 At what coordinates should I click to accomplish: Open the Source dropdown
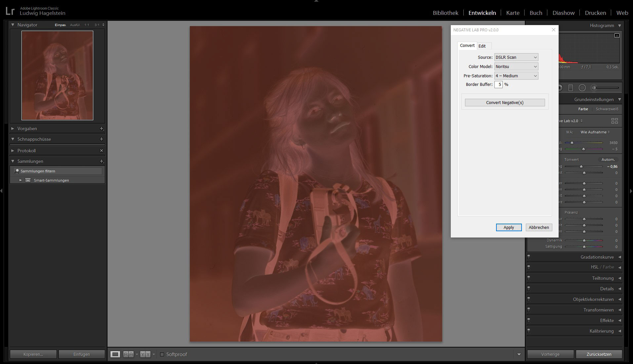[516, 57]
